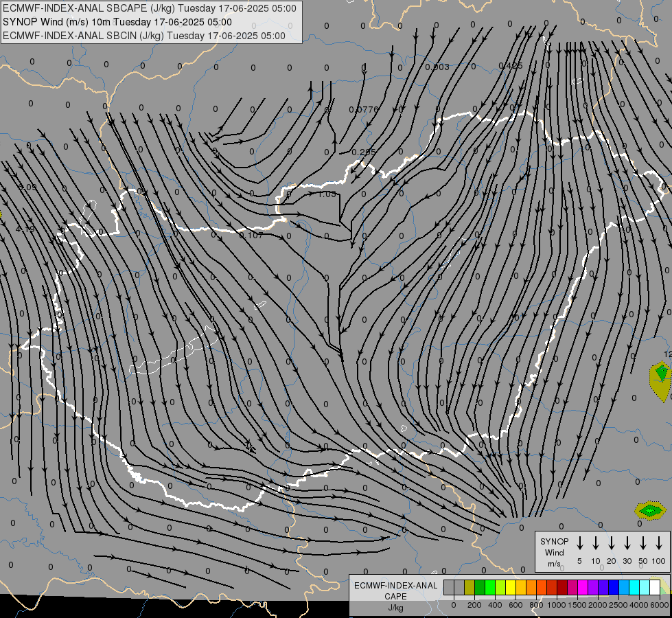Click the 30 m/s wind arrow in the legend
This screenshot has height=618, width=672.
(627, 543)
